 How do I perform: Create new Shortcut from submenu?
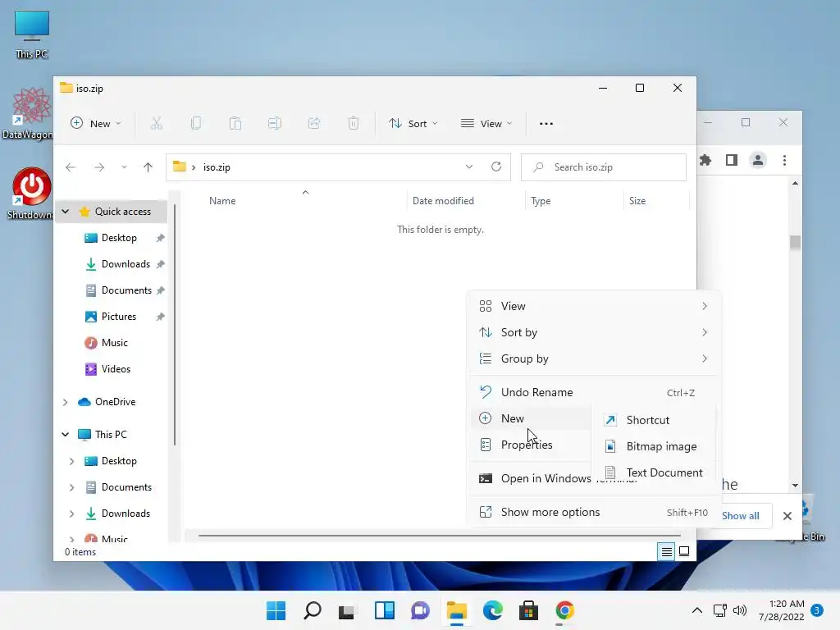click(654, 420)
